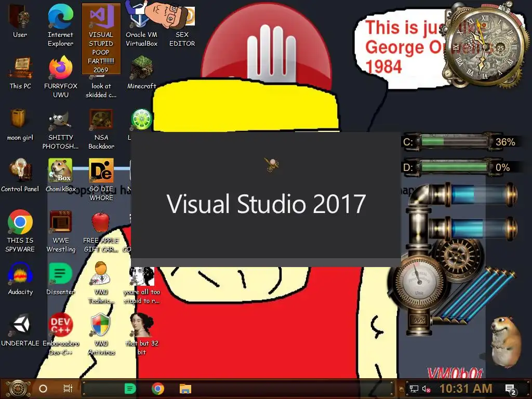
Task: Launch FURRYFOX UWU Firefox icon
Action: tap(60, 77)
